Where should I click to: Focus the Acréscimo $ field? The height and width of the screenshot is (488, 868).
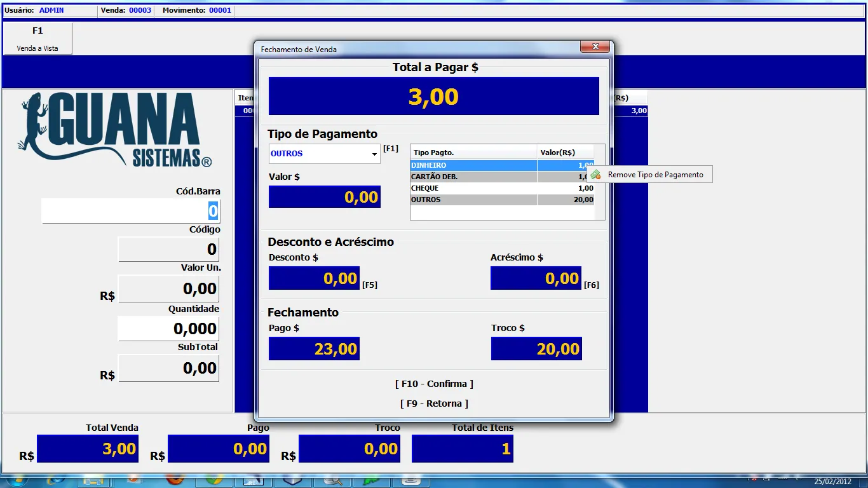click(536, 278)
